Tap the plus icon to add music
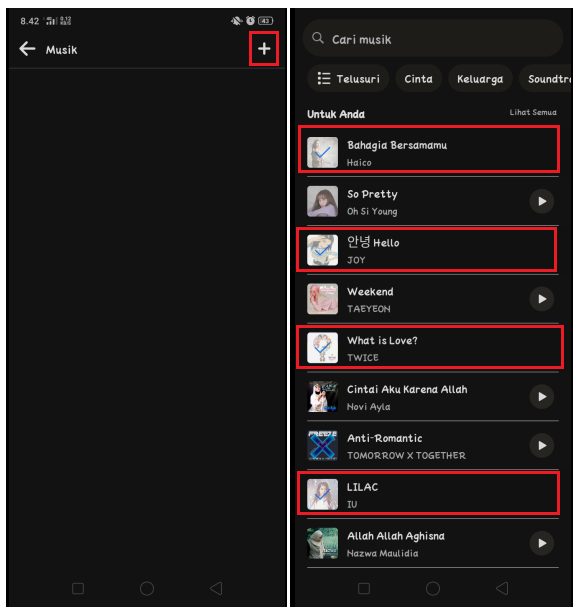Image resolution: width=580 pixels, height=612 pixels. point(264,49)
